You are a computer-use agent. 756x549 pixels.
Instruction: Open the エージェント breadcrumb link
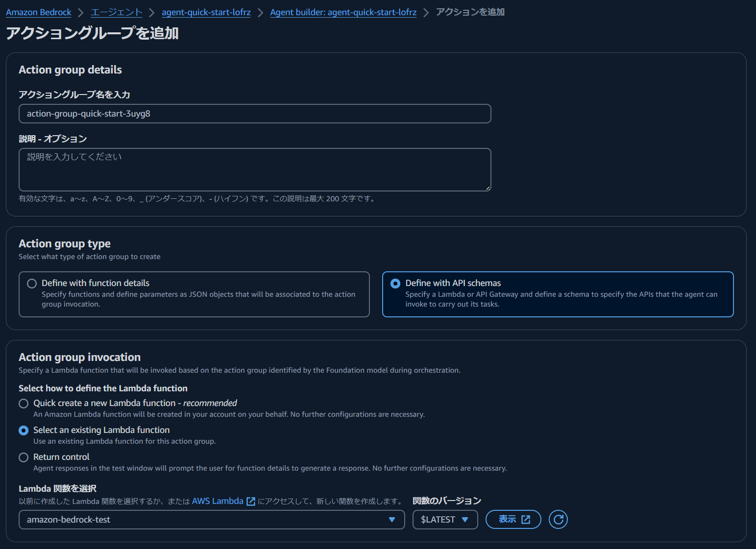click(x=116, y=12)
